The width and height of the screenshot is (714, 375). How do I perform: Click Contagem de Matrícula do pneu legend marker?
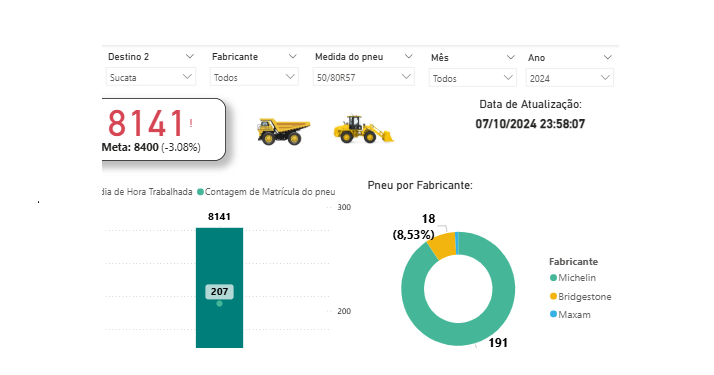[x=200, y=192]
